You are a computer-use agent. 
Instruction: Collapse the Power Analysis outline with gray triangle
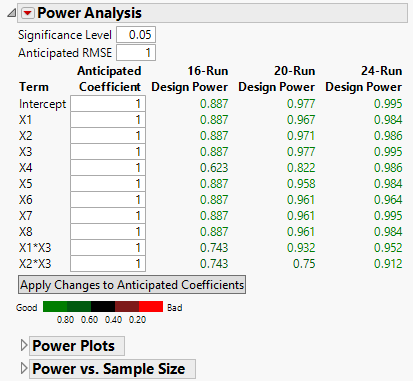coord(12,13)
